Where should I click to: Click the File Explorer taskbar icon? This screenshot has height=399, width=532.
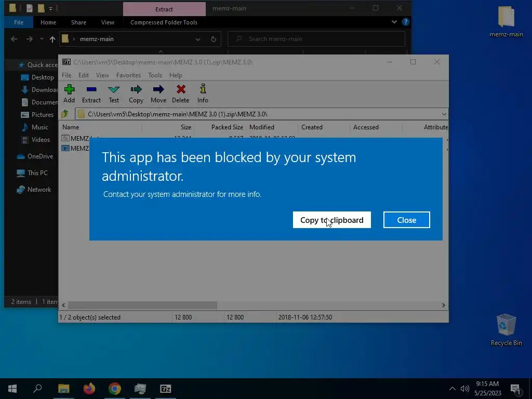[63, 389]
